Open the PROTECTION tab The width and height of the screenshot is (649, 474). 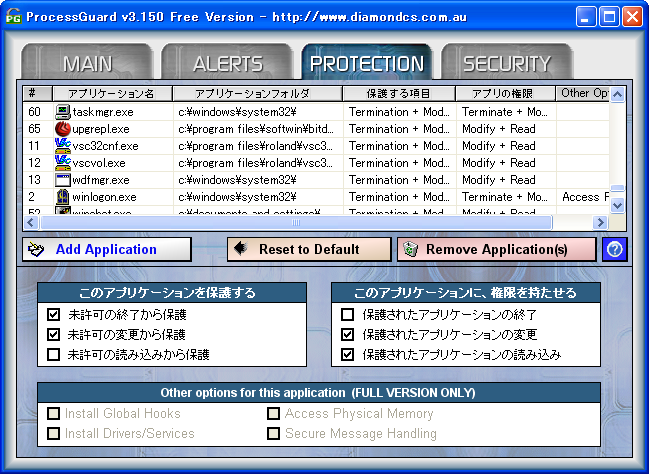[x=367, y=62]
